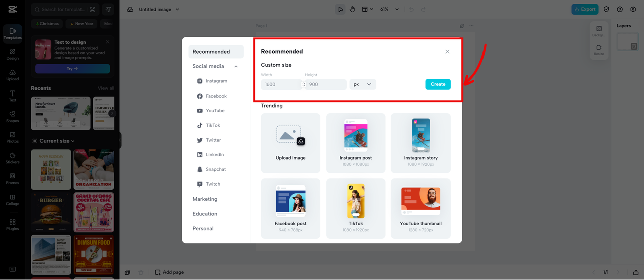Click the copy page icon in bottom bar
644x280 pixels.
pos(127,272)
